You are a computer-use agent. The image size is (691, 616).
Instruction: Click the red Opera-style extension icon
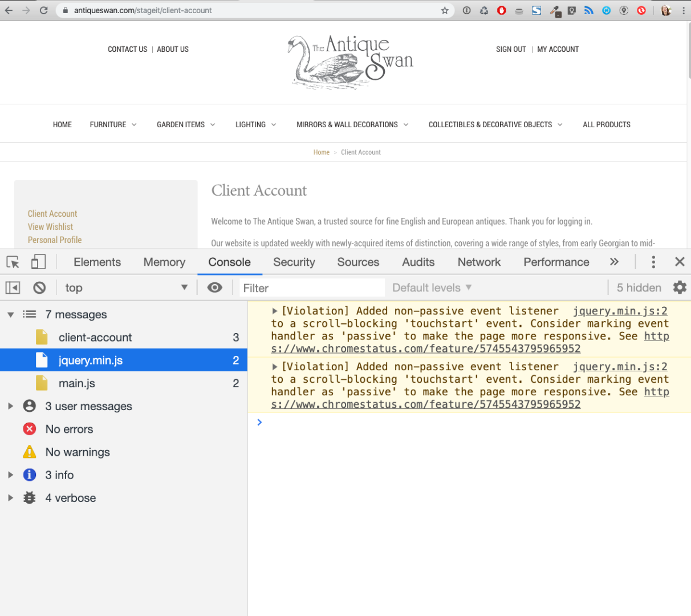coord(502,10)
